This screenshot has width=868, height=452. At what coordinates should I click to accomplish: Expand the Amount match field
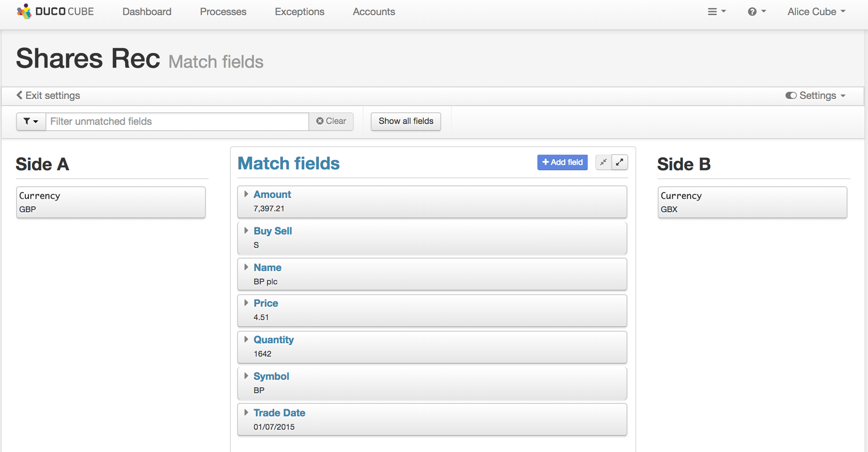point(246,194)
